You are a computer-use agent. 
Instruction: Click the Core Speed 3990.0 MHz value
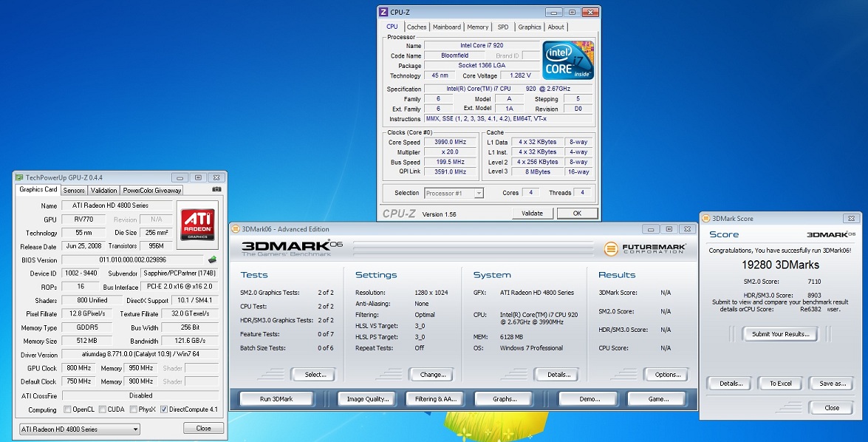click(451, 142)
